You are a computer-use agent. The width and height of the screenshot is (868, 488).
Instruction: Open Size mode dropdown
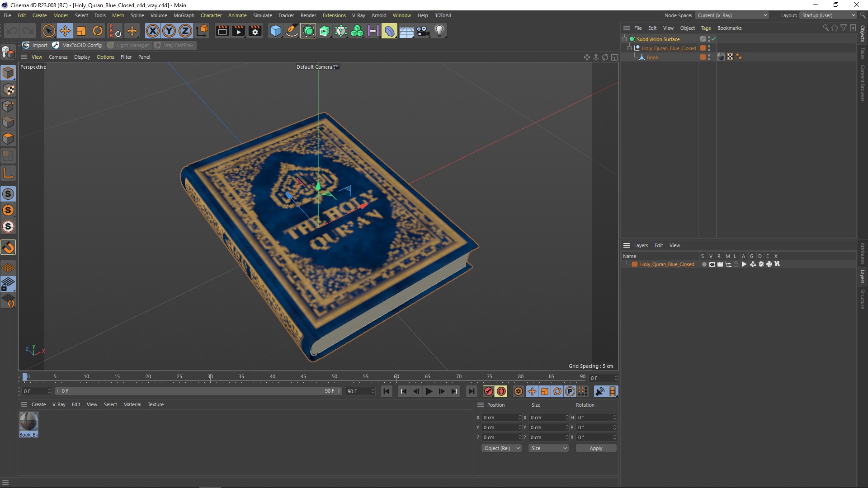pyautogui.click(x=548, y=448)
